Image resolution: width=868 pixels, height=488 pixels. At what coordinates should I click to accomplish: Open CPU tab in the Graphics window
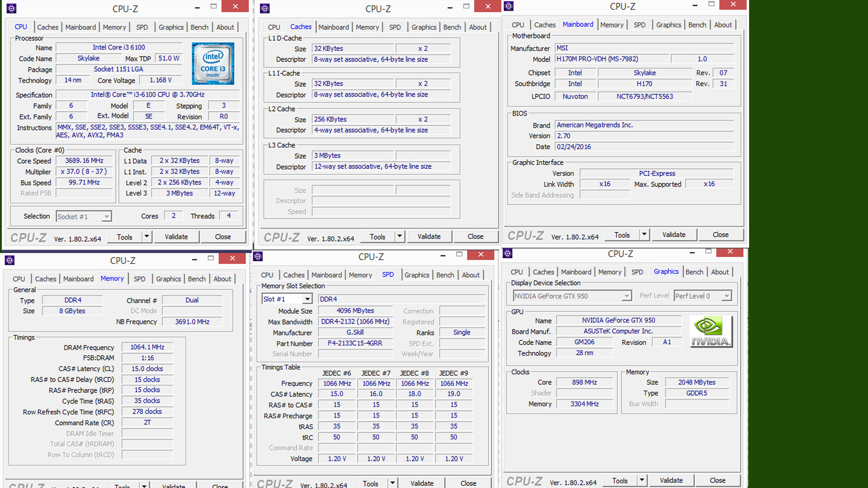(x=517, y=272)
